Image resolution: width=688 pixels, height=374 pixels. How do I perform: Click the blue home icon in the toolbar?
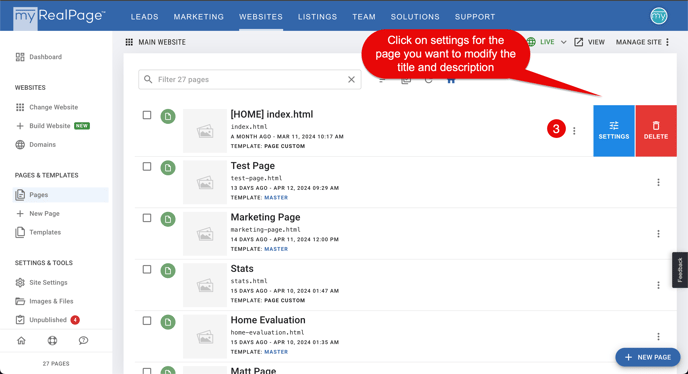point(451,80)
